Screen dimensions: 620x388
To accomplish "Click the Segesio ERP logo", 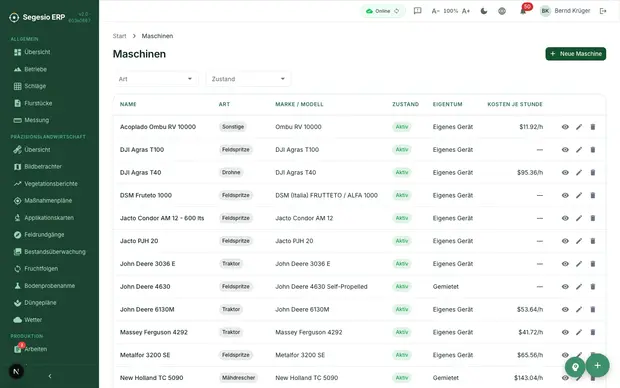I will pyautogui.click(x=37, y=17).
